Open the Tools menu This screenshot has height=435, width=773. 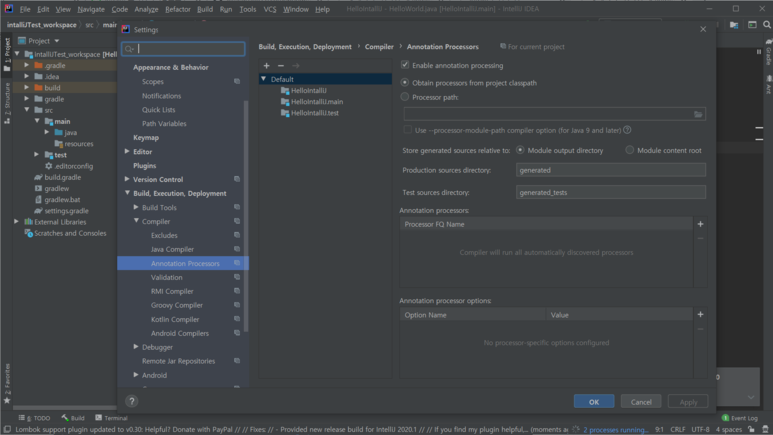(247, 9)
